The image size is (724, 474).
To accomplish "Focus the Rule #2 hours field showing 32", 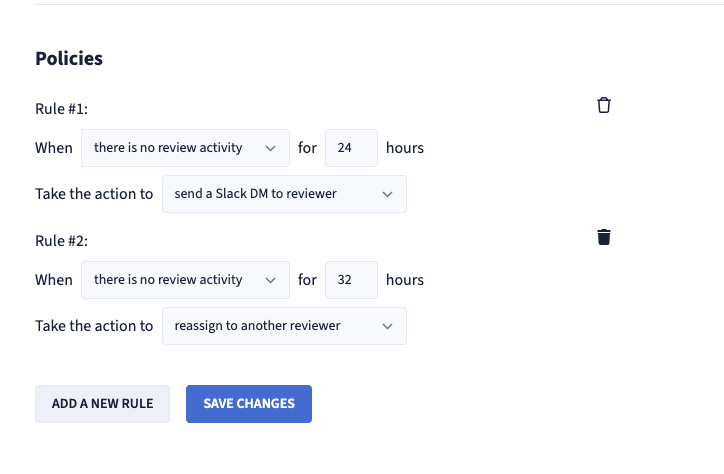I will tap(351, 280).
